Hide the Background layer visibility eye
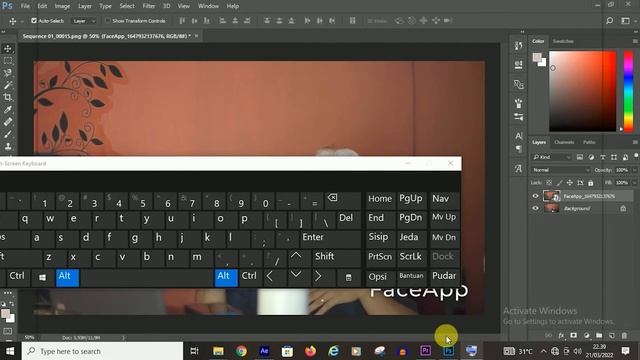 (x=535, y=208)
